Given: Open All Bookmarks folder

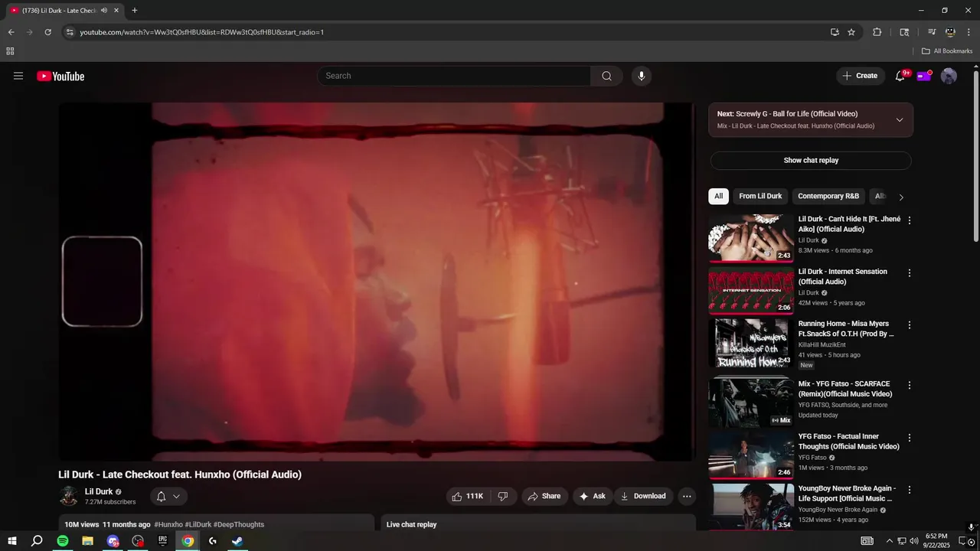Looking at the screenshot, I should point(947,51).
